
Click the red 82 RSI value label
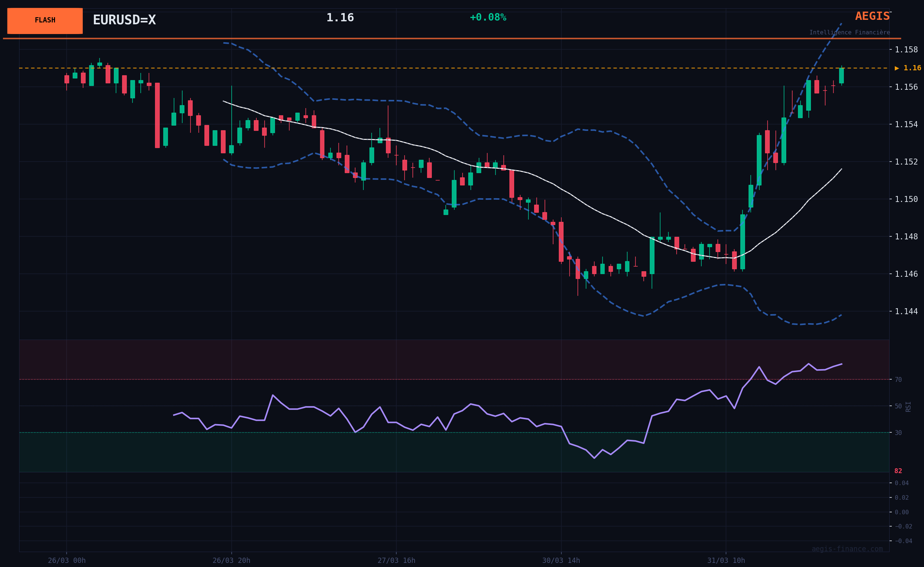coord(898,471)
